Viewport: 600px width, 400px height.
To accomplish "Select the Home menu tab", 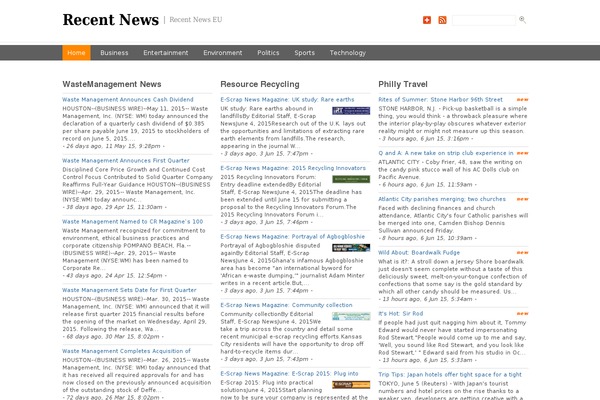I will coord(76,53).
